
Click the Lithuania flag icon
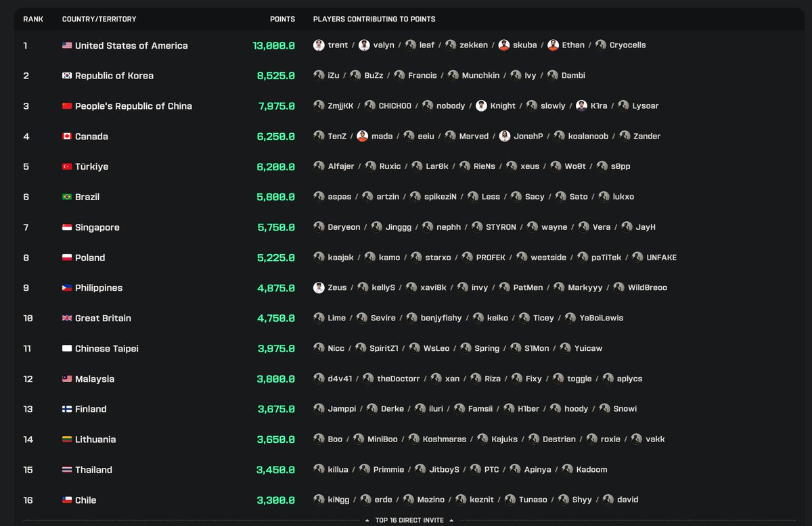tap(66, 439)
